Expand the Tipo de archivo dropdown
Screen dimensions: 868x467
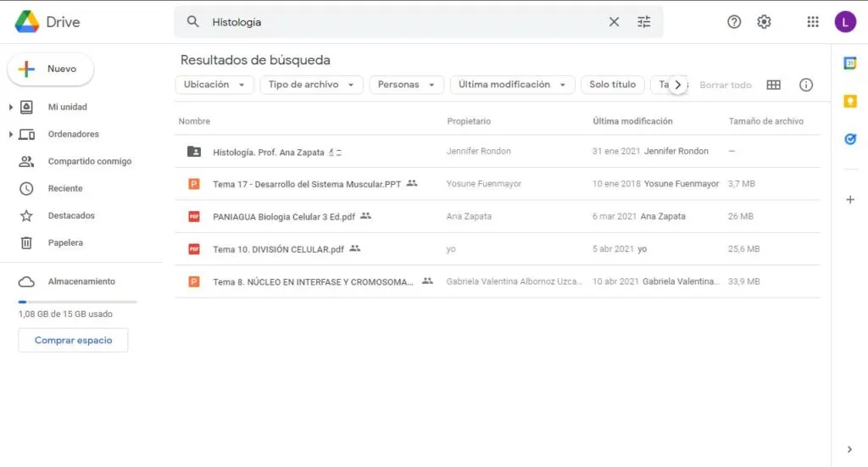click(x=311, y=85)
